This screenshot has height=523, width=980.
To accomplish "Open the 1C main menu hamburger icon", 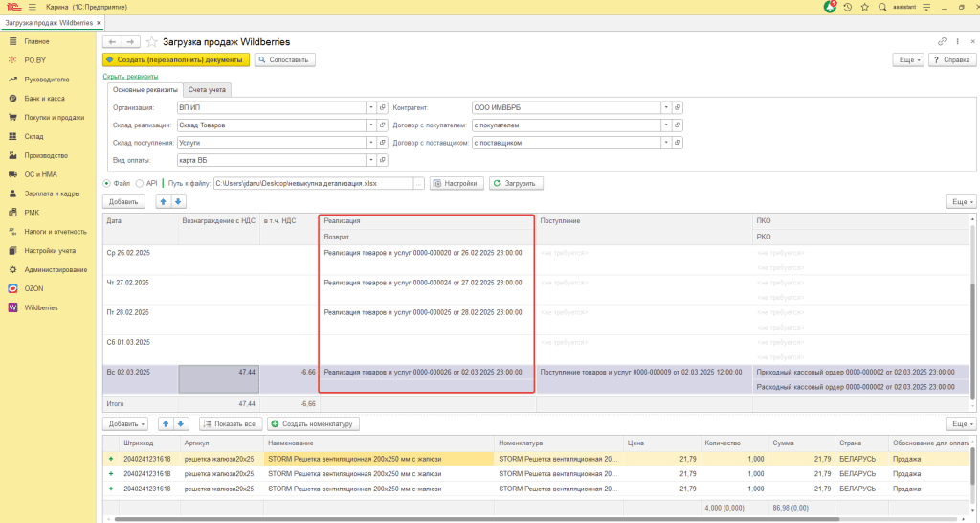I will [x=32, y=7].
